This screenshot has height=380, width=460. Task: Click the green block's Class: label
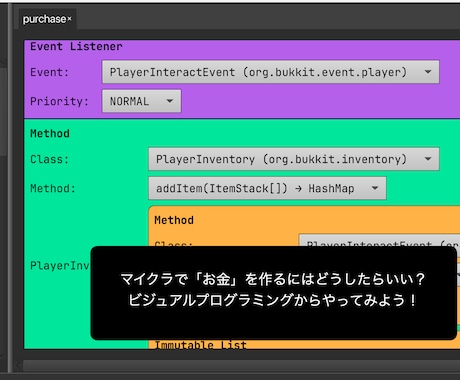(x=50, y=159)
